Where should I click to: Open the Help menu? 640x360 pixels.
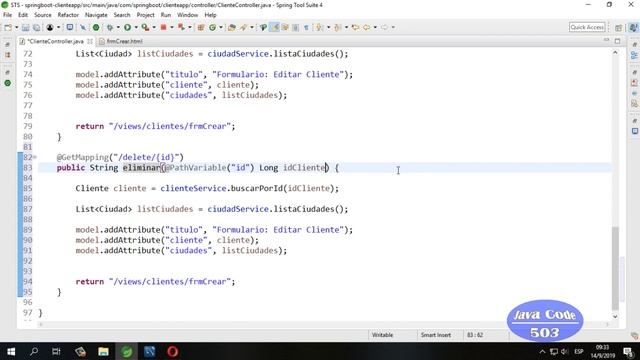pyautogui.click(x=210, y=15)
